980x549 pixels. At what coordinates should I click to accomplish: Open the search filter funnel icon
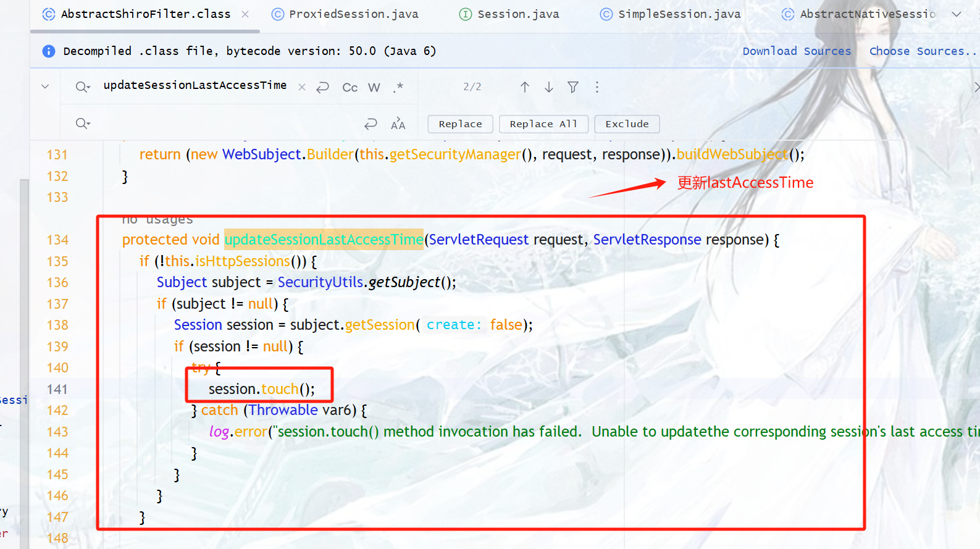(573, 87)
